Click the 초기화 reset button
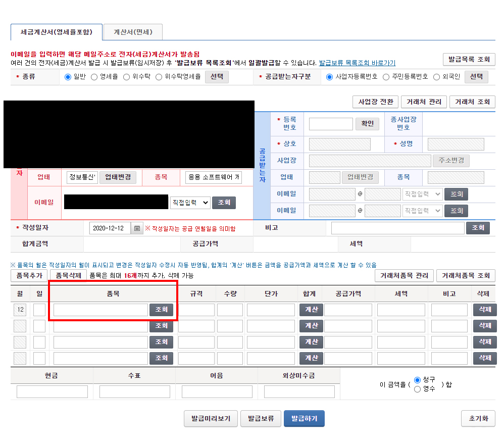 pos(478,419)
